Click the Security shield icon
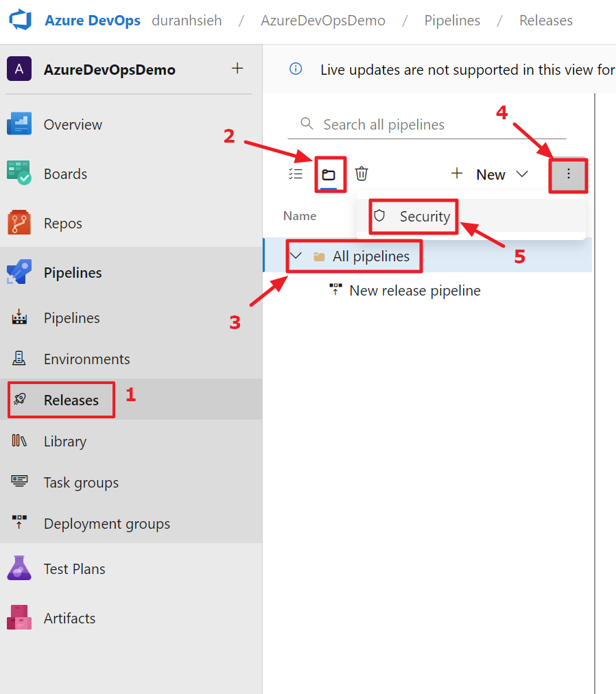616x694 pixels. tap(379, 215)
